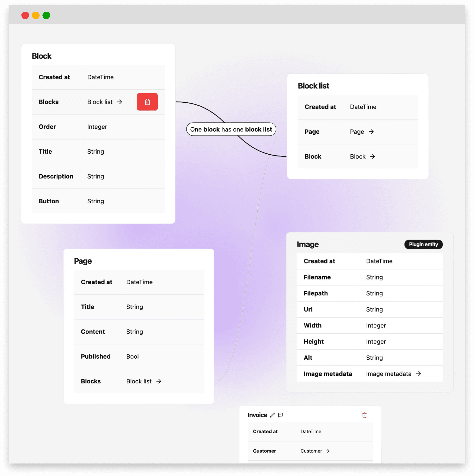The height and width of the screenshot is (476, 474).
Task: Select the relation label 'One block has one block list'
Action: pos(231,129)
